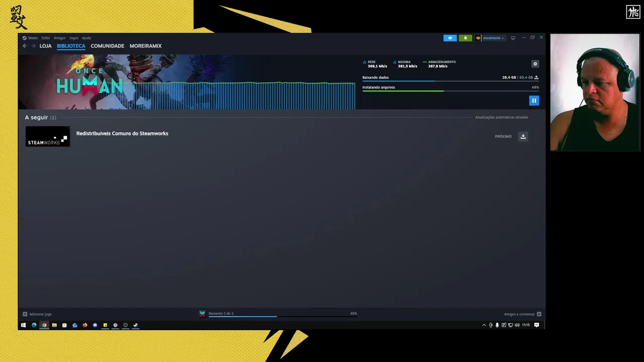
Task: Go forward with the right arrow
Action: pos(33,46)
